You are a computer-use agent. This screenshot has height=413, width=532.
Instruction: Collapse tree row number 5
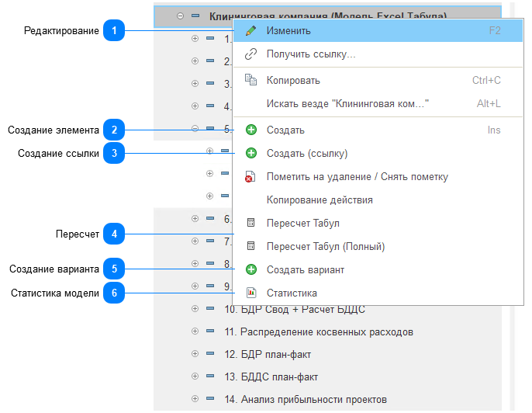pos(195,128)
